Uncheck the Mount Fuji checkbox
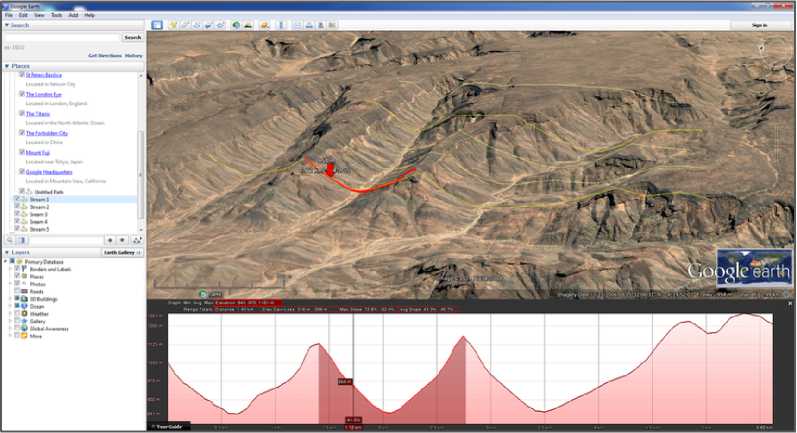The width and height of the screenshot is (797, 433). tap(22, 152)
